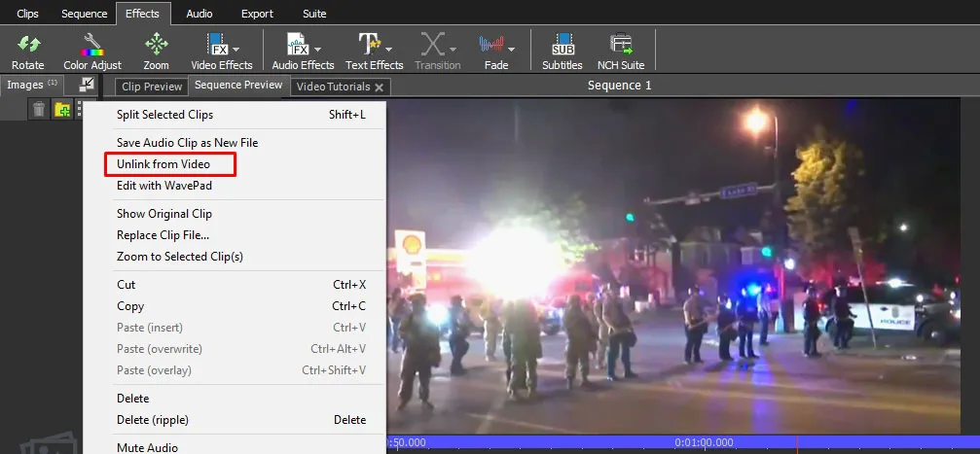Click the blue timeline ruler at 0:01:00.000
980x454 pixels.
click(704, 442)
